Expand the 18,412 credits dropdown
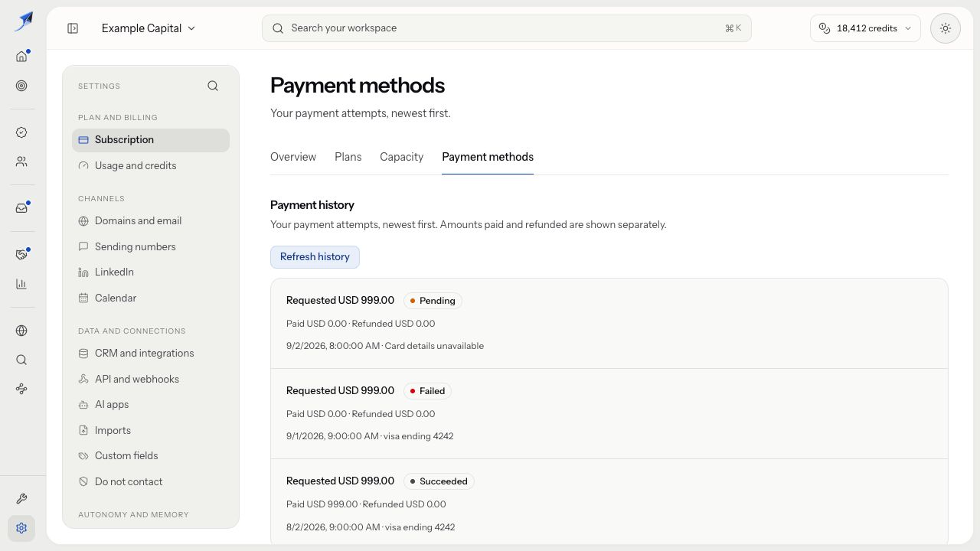Viewport: 980px width, 551px height. coord(865,28)
